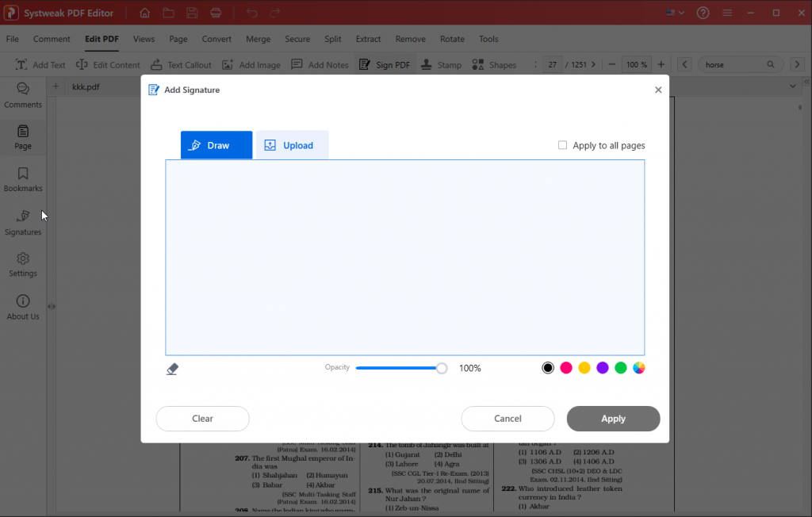Open the Add Notes tool
The width and height of the screenshot is (812, 517).
(x=320, y=64)
